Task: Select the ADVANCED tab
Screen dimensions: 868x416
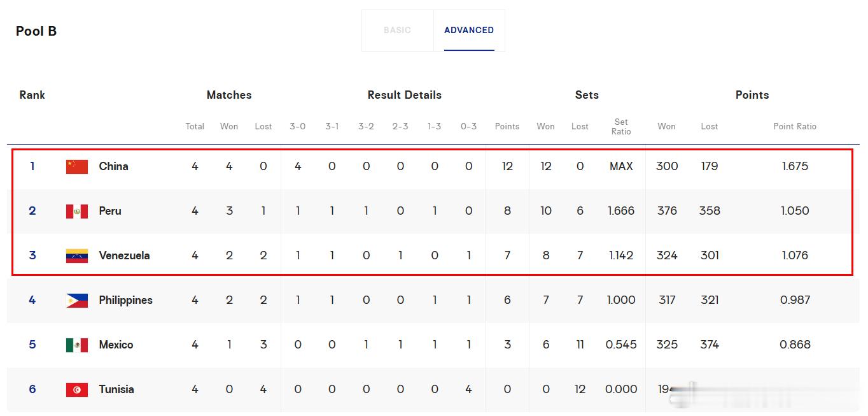Action: (469, 30)
